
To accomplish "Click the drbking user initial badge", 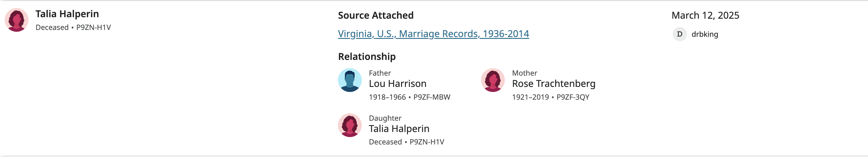I will click(x=680, y=34).
